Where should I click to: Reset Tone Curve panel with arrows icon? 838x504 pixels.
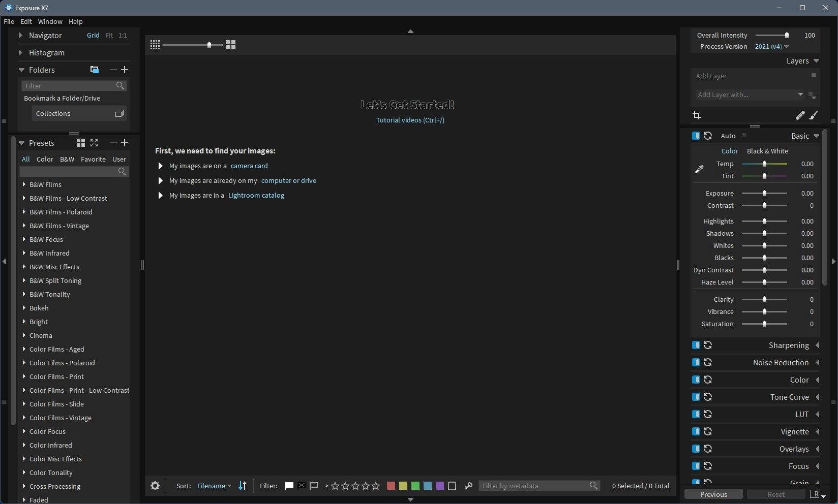point(708,397)
